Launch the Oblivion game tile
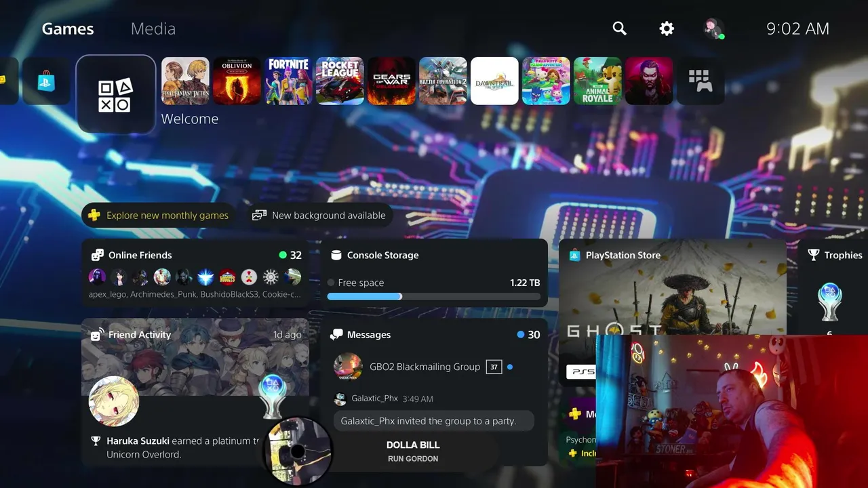868x488 pixels. pos(237,81)
